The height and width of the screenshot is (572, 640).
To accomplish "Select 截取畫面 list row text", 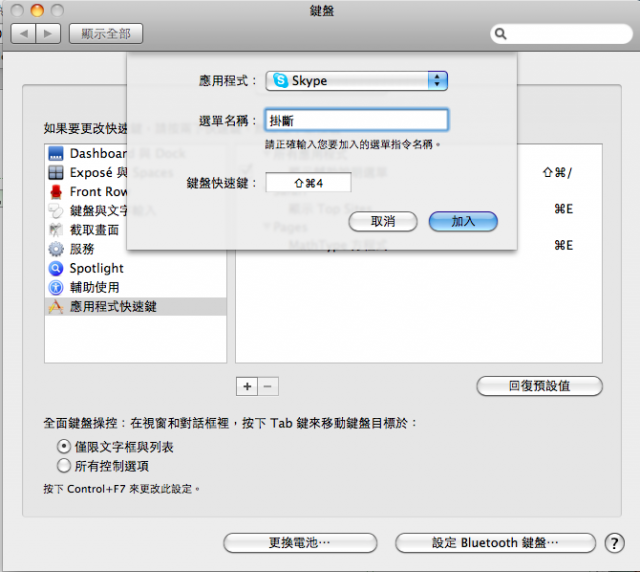I will (94, 230).
